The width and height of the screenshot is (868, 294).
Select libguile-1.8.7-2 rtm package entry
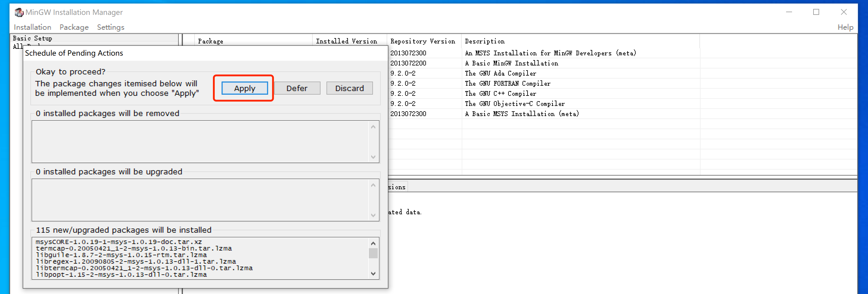pos(121,255)
